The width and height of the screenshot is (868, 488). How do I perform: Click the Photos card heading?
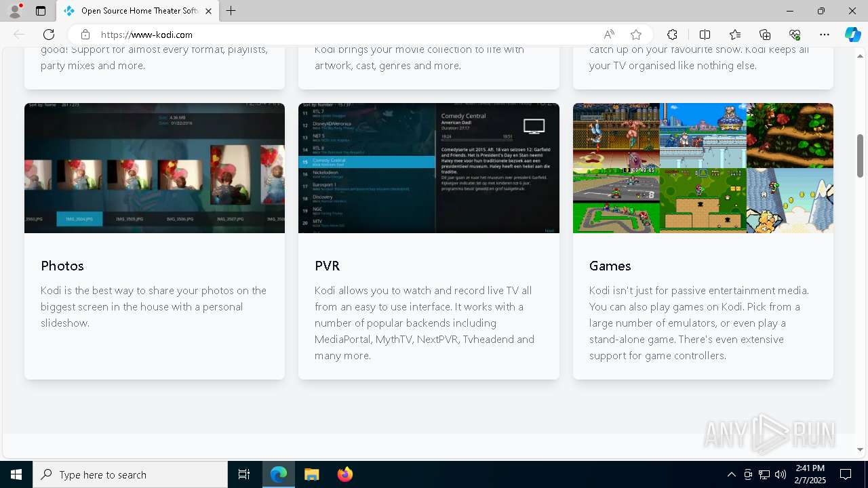62,266
